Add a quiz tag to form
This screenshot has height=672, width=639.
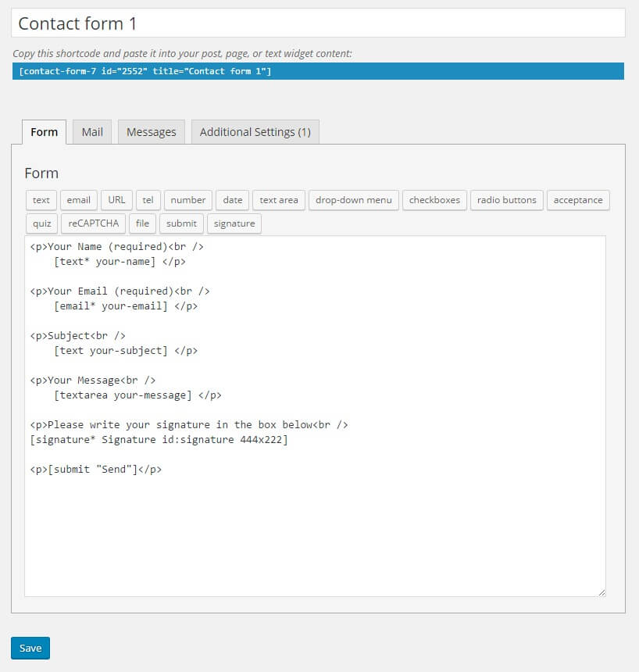pos(41,223)
